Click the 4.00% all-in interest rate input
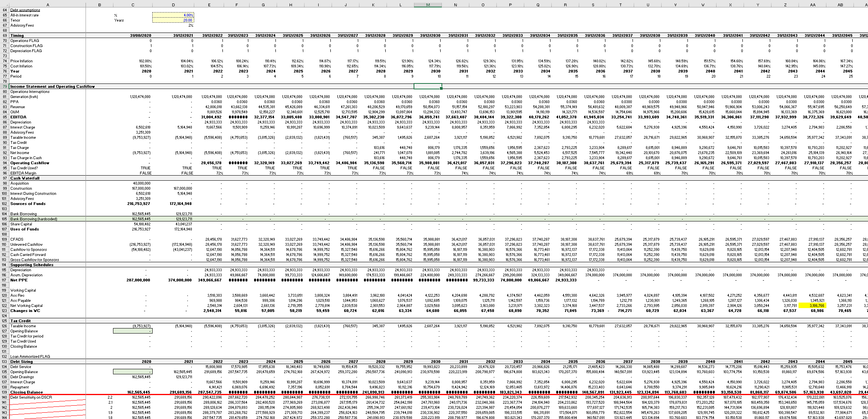The image size is (868, 419). (173, 15)
